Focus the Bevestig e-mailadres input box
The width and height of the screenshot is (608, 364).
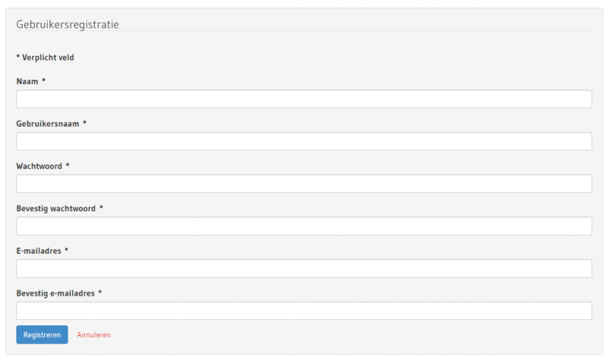click(x=304, y=311)
